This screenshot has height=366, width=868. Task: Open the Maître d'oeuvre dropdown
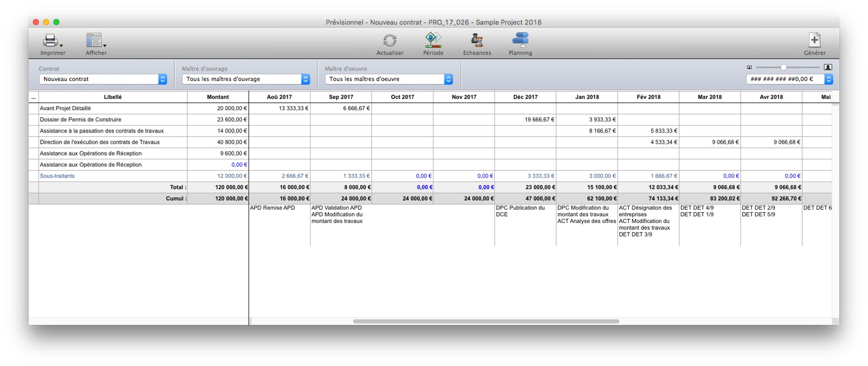coord(389,79)
